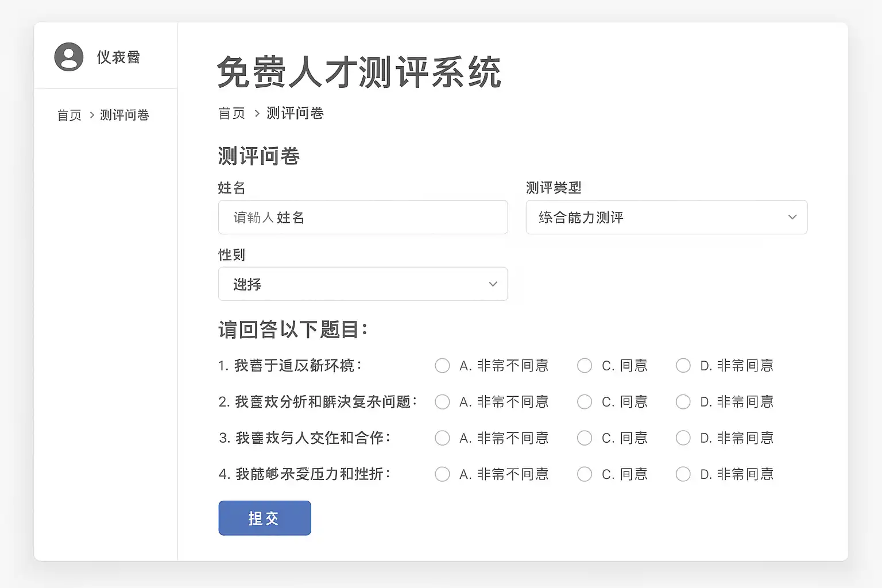Choose D. 非常同意 for question 1
The image size is (882, 588).
[683, 366]
